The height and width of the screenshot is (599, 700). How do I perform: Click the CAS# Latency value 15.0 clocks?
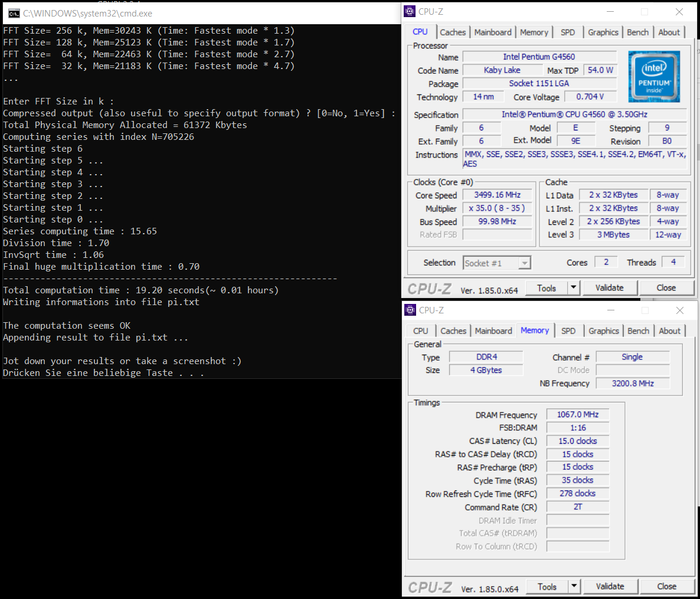(x=578, y=441)
